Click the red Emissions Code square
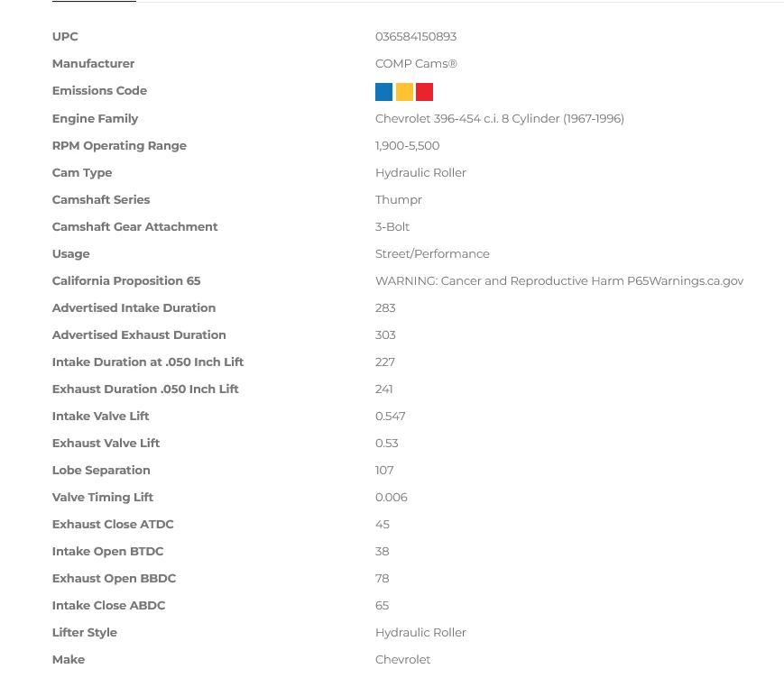Viewport: 784px width, 678px height. point(425,92)
